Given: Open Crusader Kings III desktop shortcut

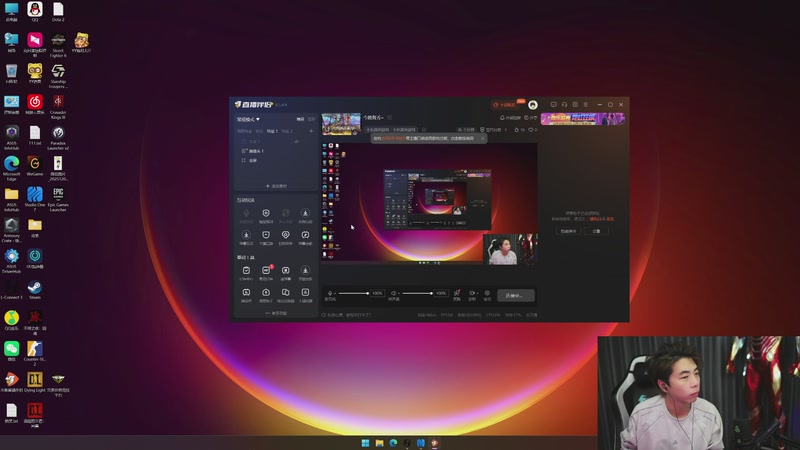Looking at the screenshot, I should click(x=58, y=107).
